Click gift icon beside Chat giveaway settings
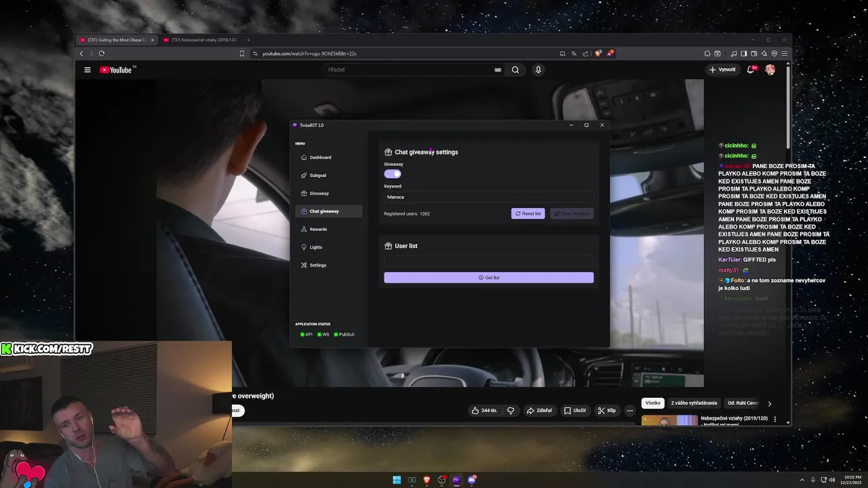This screenshot has width=868, height=488. pyautogui.click(x=388, y=152)
